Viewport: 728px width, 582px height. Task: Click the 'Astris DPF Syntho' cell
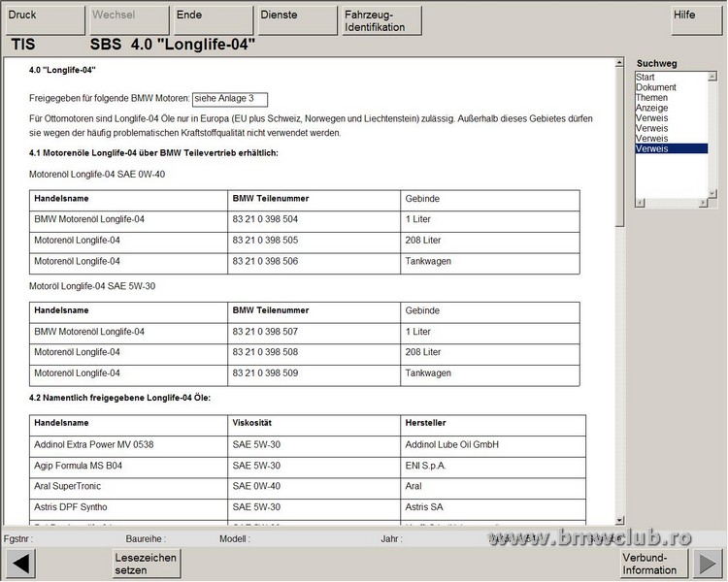128,507
